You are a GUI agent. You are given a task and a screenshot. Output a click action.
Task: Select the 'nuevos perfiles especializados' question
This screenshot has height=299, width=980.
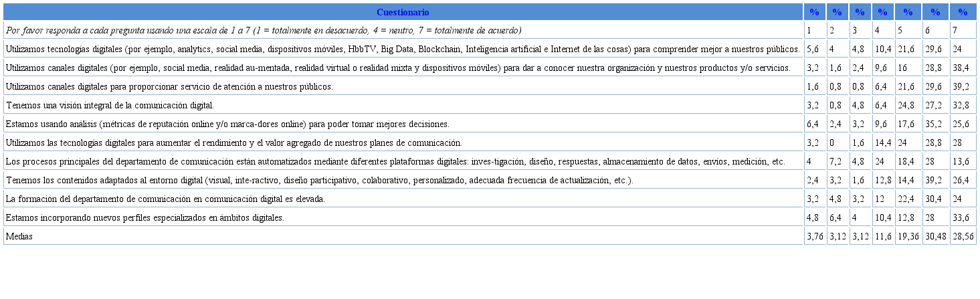tap(144, 217)
